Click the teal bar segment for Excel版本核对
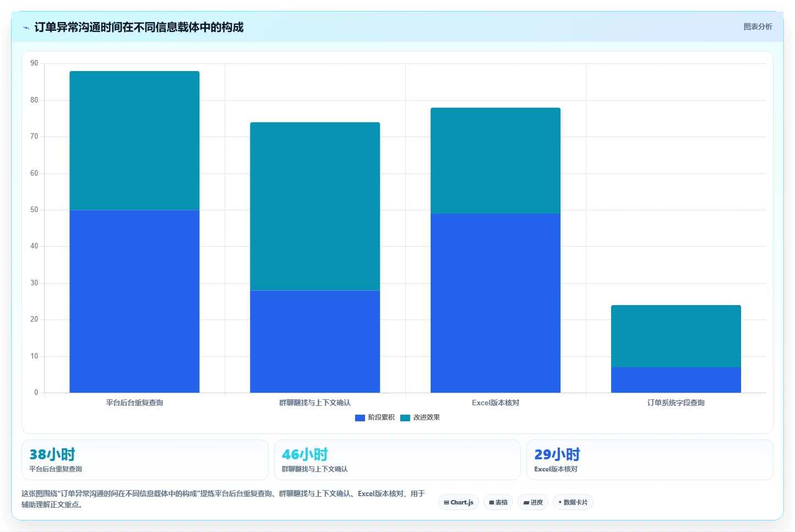The width and height of the screenshot is (795, 532). pos(495,161)
